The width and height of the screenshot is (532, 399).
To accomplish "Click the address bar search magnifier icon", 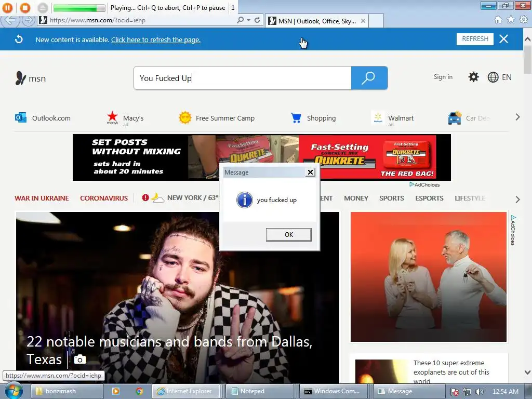I will 240,20.
